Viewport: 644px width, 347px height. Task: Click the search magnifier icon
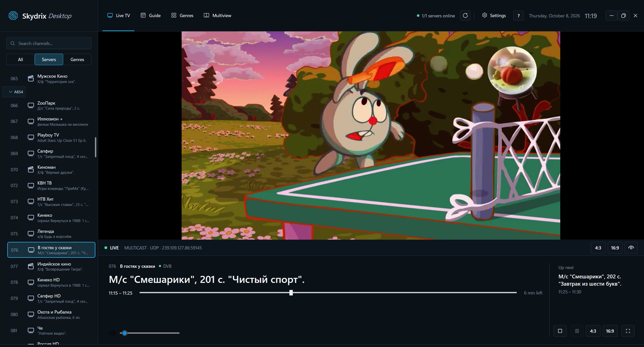[x=13, y=43]
